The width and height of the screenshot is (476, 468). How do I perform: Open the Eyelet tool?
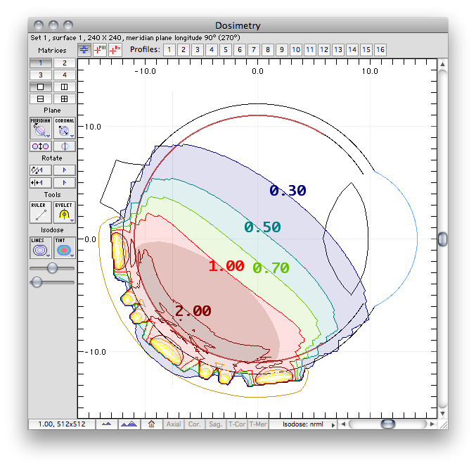(65, 212)
